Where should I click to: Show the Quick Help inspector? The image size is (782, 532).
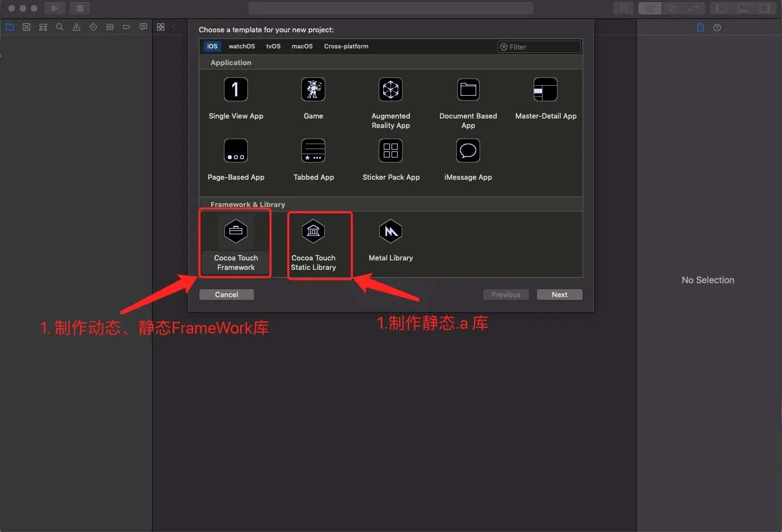[717, 27]
